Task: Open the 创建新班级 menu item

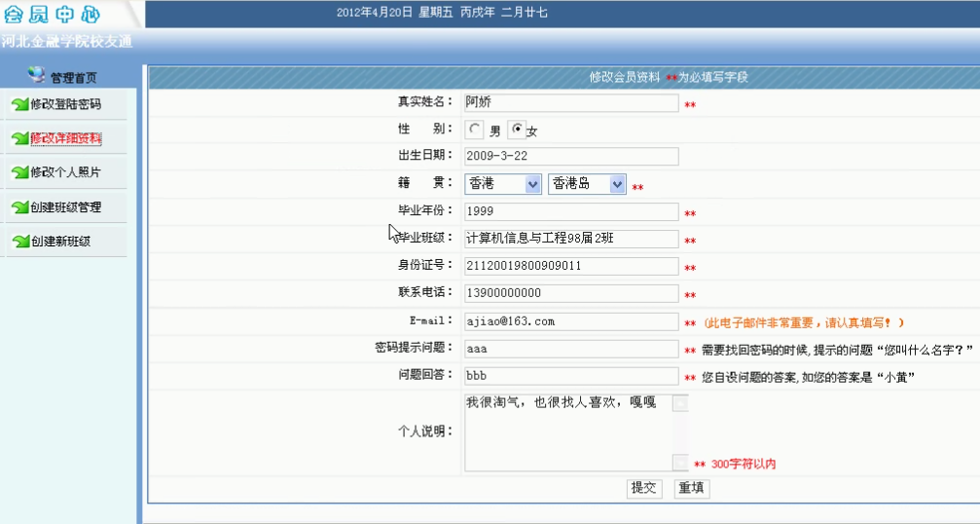Action: [x=60, y=242]
